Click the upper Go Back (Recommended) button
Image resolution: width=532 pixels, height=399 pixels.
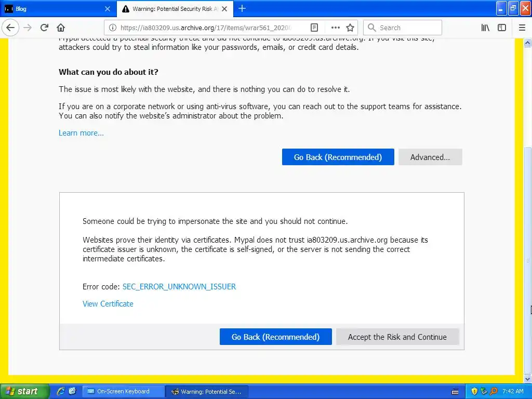point(338,157)
